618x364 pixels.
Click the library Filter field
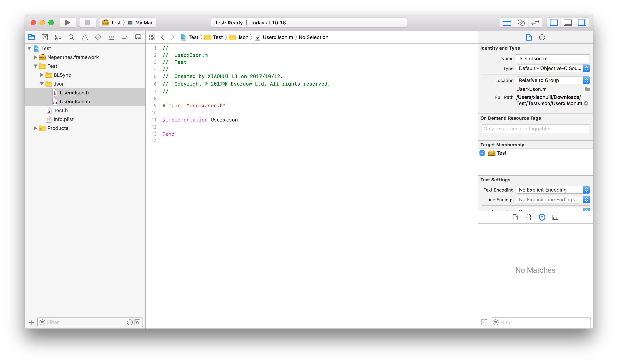tap(540, 322)
